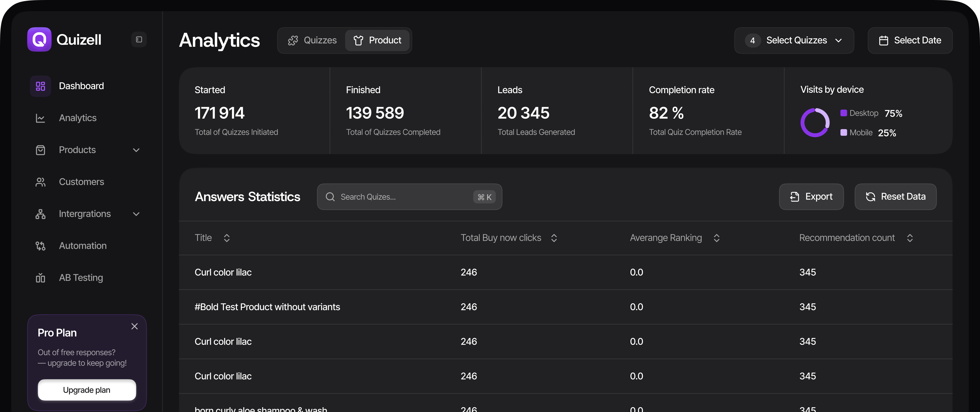This screenshot has width=980, height=412.
Task: Toggle sort on Total Buy now clicks
Action: click(x=554, y=238)
